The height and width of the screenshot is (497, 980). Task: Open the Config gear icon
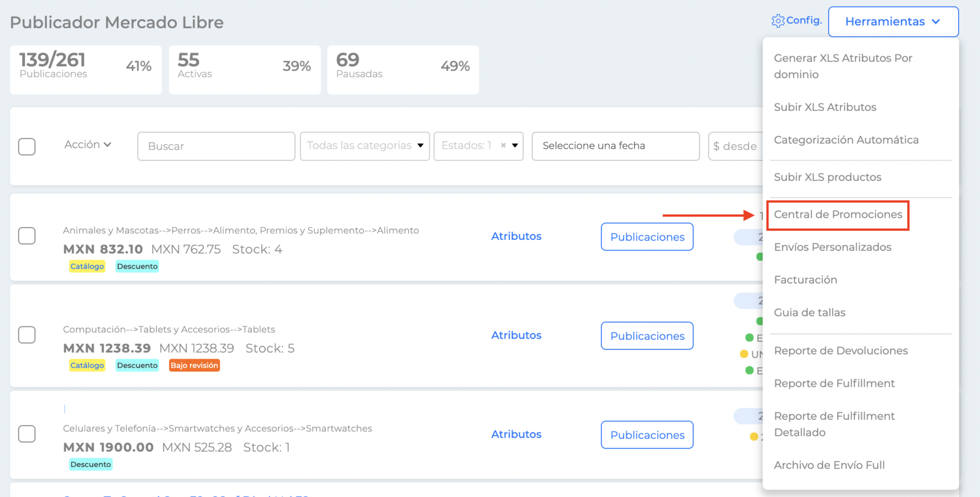coord(778,21)
